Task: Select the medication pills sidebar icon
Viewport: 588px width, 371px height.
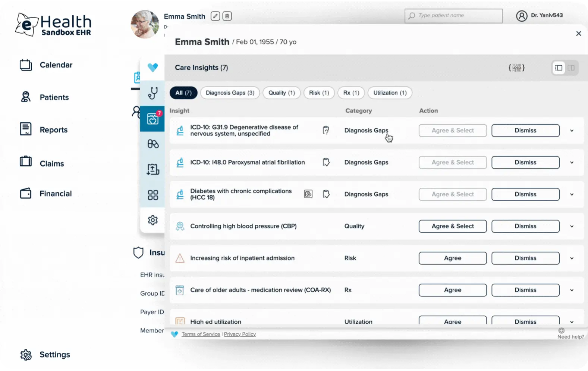Action: pyautogui.click(x=153, y=144)
